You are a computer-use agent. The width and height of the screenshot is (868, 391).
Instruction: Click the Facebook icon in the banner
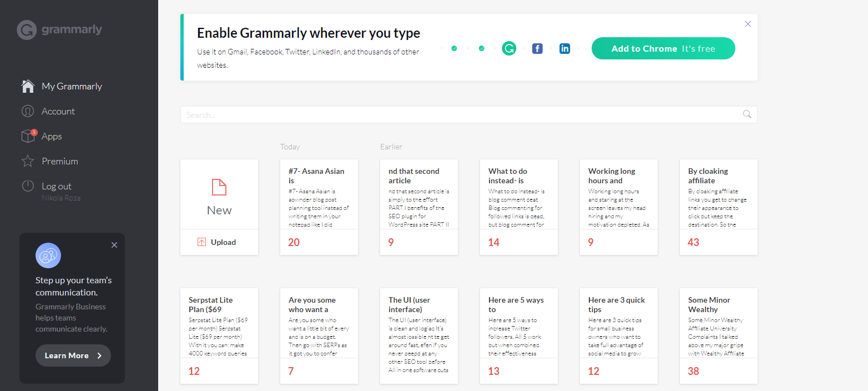(537, 48)
